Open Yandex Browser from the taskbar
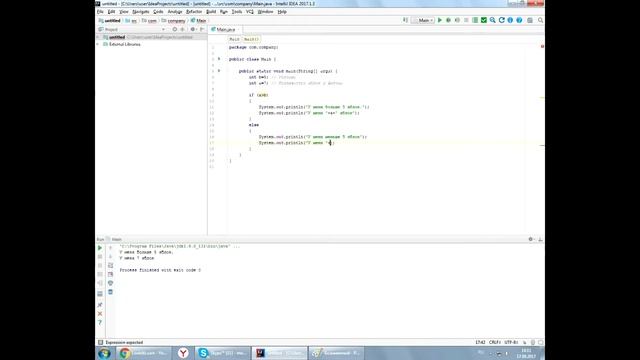 (183, 353)
